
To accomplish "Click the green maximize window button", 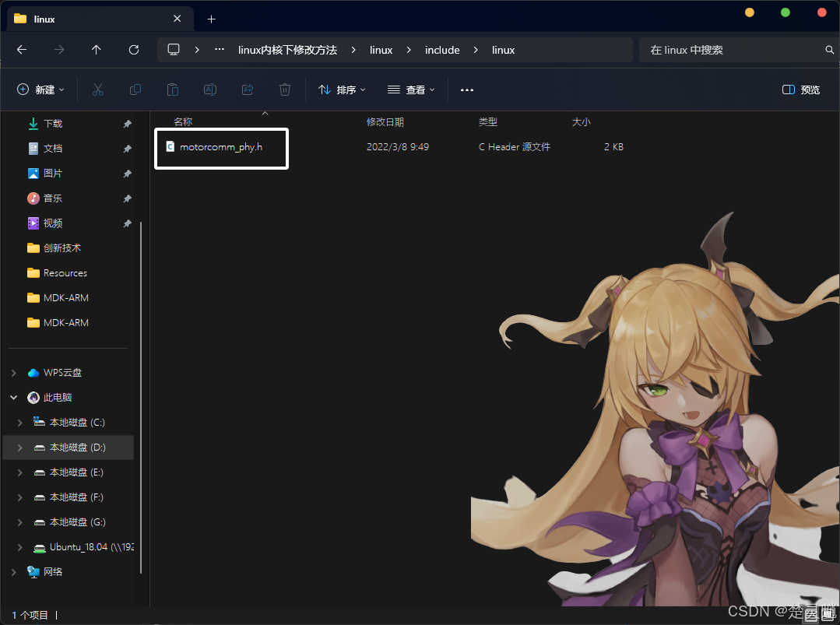I will click(786, 12).
